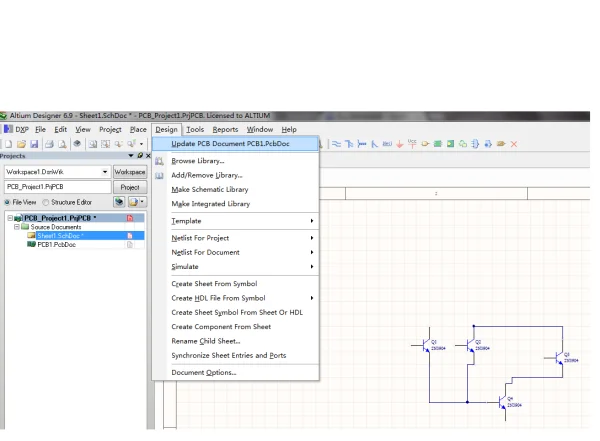Click the VCC Power Port icon

pos(412,144)
